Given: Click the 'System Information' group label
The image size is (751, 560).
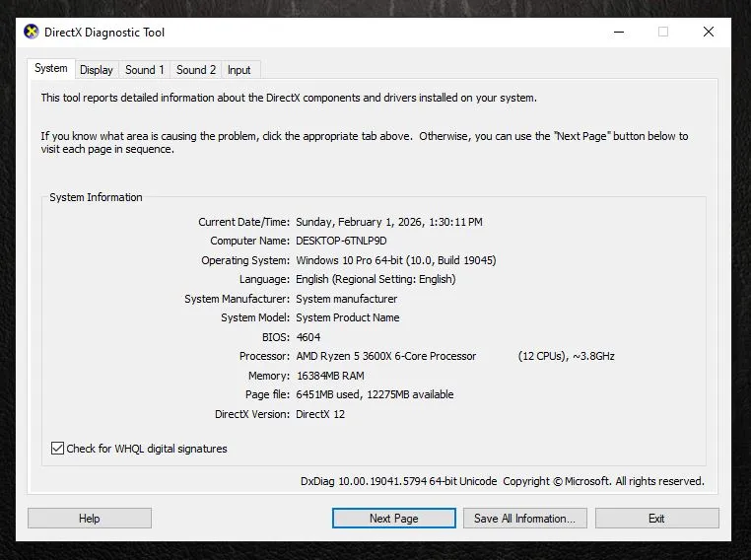Looking at the screenshot, I should pyautogui.click(x=96, y=197).
